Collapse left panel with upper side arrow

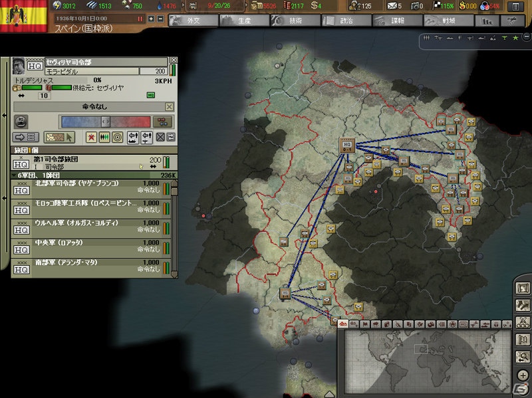click(5, 115)
